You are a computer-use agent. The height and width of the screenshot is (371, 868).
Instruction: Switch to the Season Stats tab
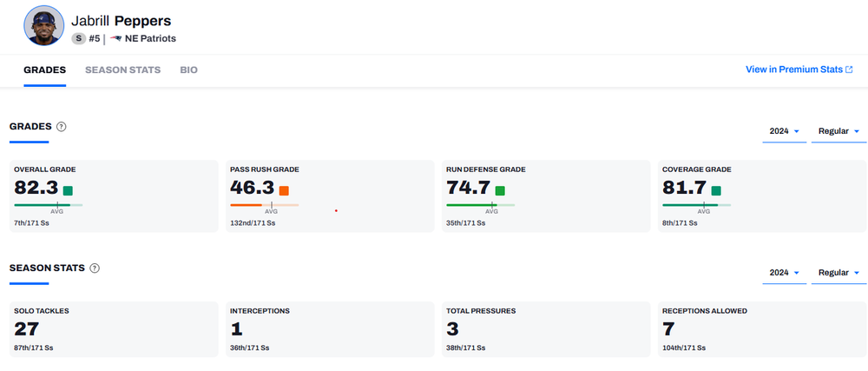pos(122,70)
